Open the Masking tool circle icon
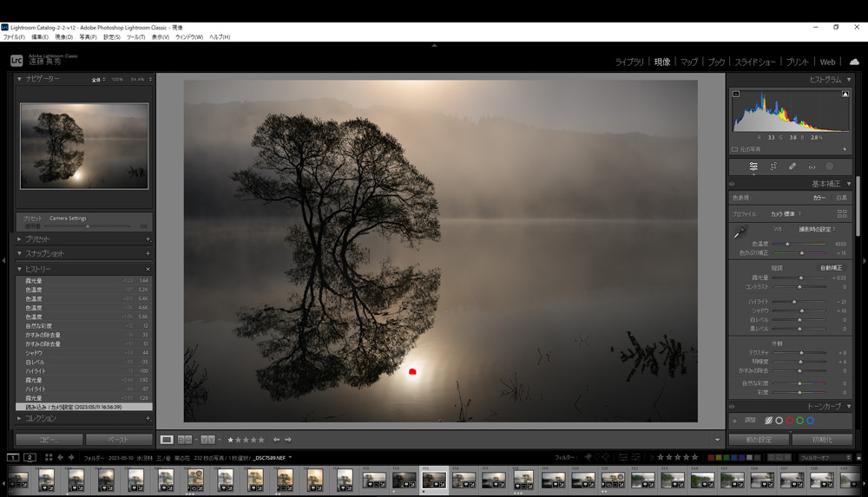 [x=830, y=167]
